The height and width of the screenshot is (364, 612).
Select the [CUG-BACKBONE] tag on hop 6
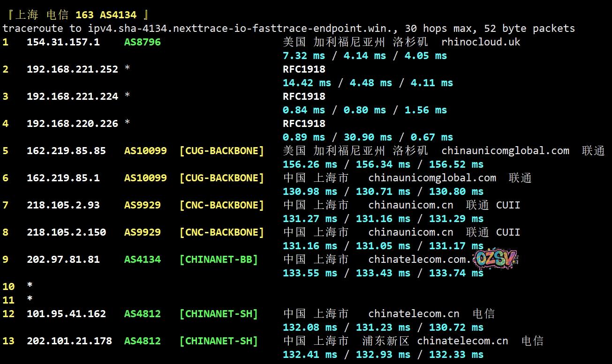point(221,178)
